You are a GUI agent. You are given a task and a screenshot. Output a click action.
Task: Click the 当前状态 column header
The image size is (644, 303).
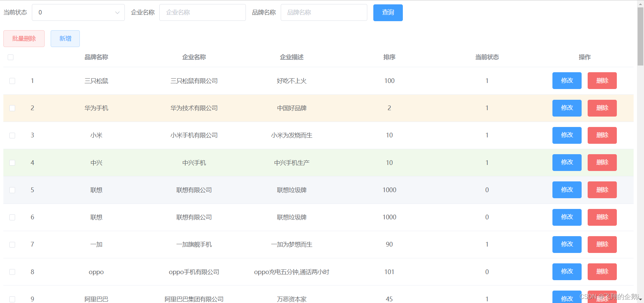(x=487, y=57)
